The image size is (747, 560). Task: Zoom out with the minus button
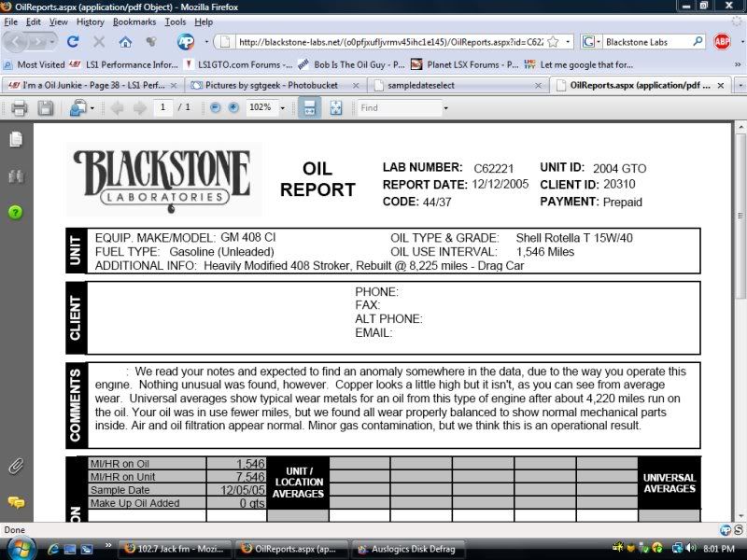(x=216, y=107)
